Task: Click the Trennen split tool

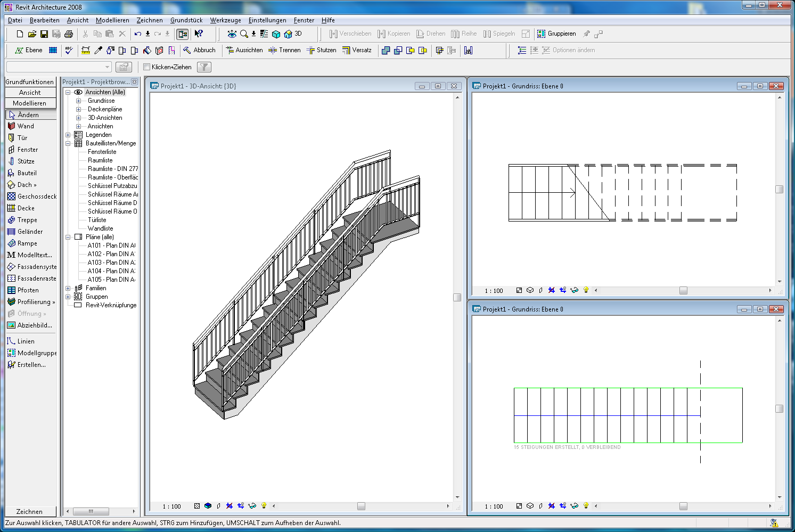Action: tap(284, 50)
